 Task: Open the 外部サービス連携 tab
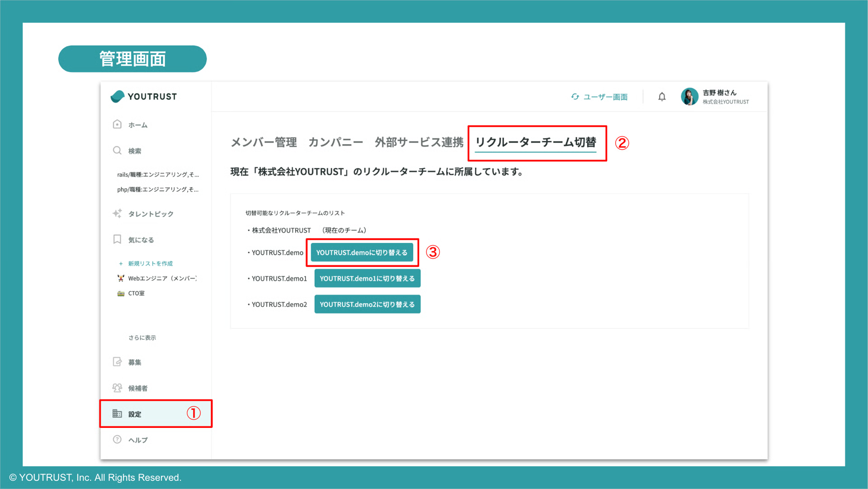tap(419, 142)
